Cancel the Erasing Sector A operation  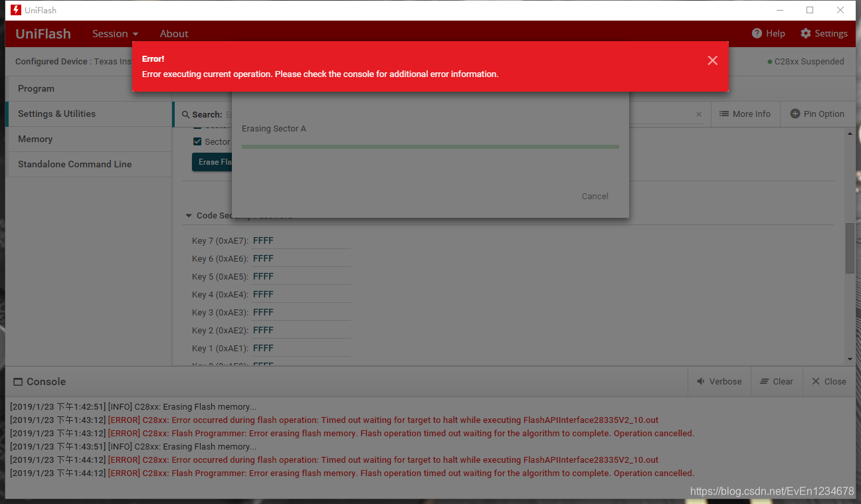[x=595, y=196]
